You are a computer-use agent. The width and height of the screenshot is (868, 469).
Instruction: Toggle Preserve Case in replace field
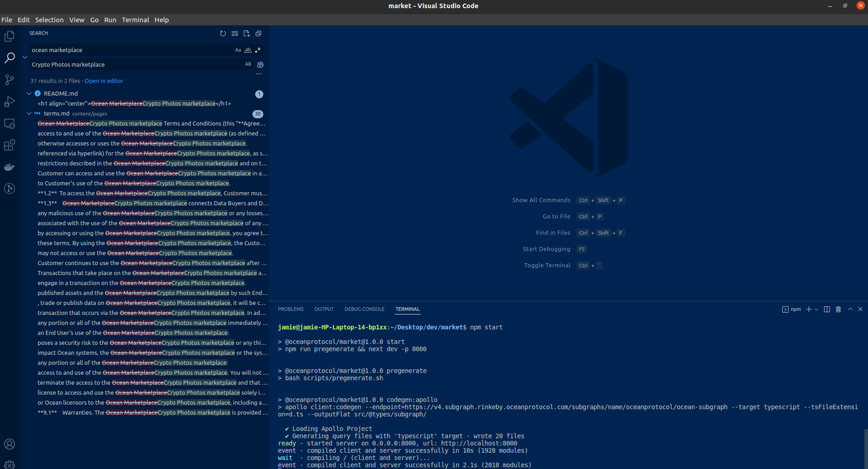click(x=248, y=64)
